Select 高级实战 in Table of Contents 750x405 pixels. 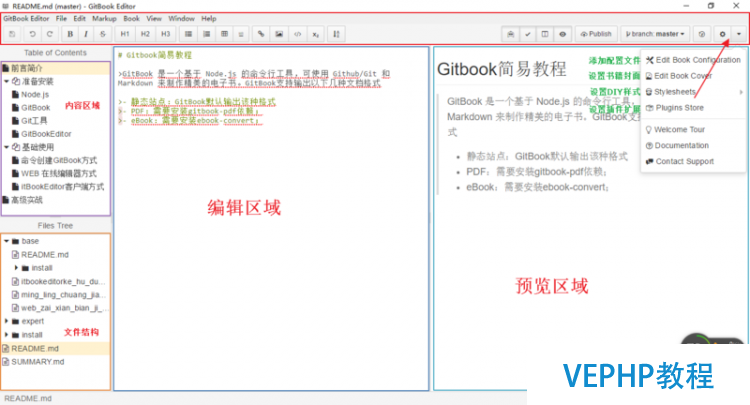pyautogui.click(x=27, y=200)
